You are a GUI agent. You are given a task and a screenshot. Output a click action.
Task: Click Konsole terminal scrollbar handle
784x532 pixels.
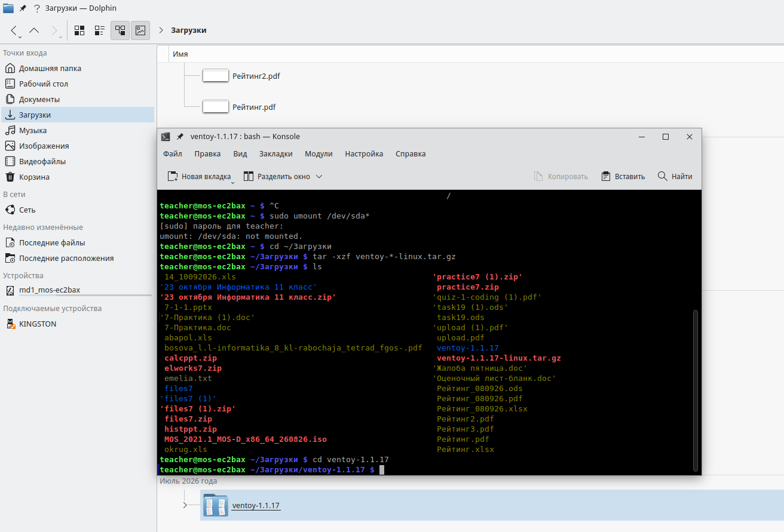[694, 389]
